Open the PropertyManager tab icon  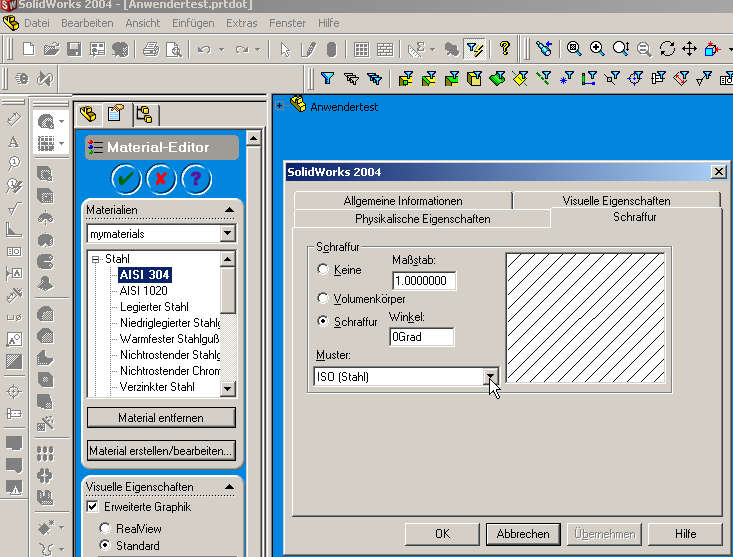pos(116,114)
